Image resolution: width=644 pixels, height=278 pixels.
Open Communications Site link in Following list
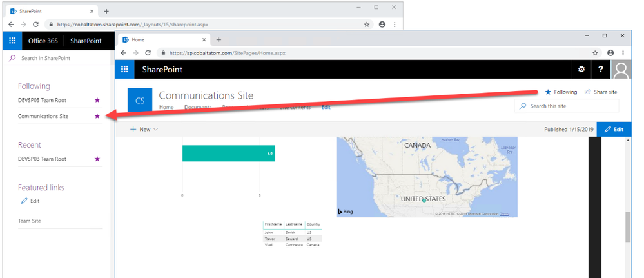43,116
